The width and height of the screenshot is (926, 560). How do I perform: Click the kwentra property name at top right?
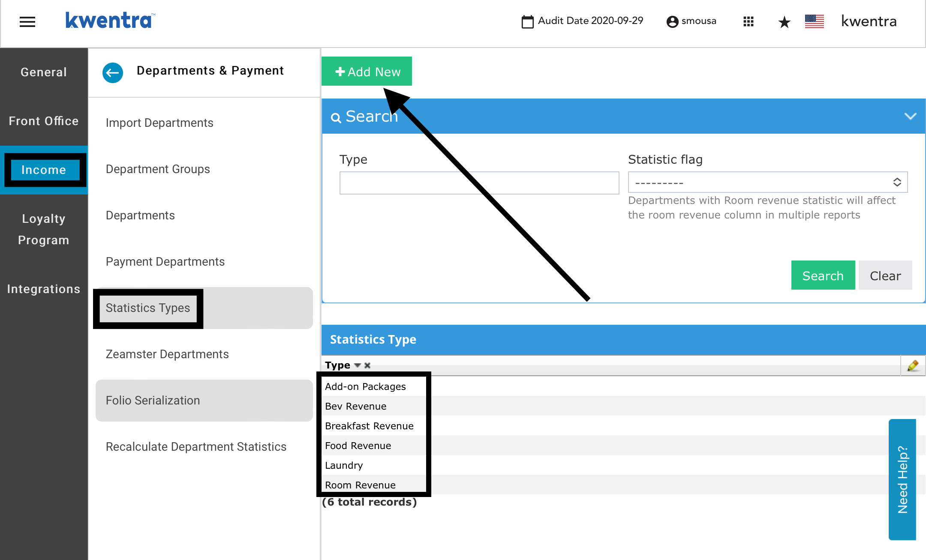869,21
